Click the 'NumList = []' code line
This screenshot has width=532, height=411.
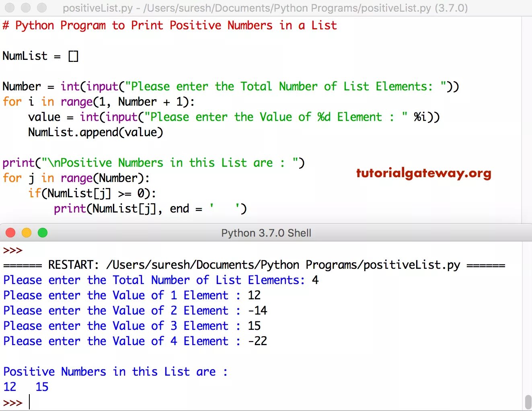tap(40, 56)
